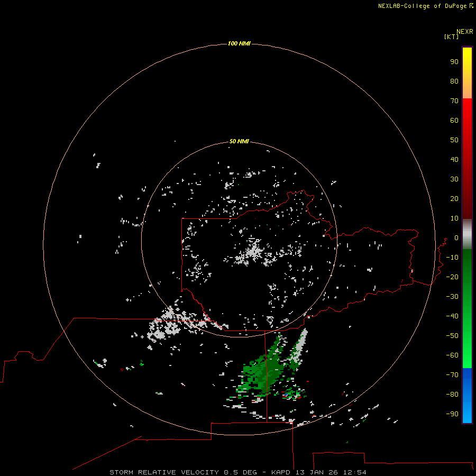Click the gray zero-velocity segment of color bar
Image resolution: width=476 pixels, height=476 pixels.
pyautogui.click(x=467, y=234)
